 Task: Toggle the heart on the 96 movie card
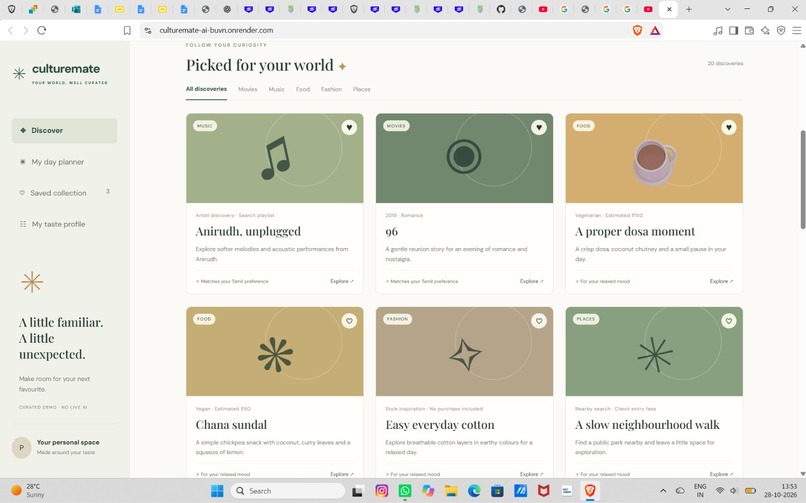coord(539,127)
